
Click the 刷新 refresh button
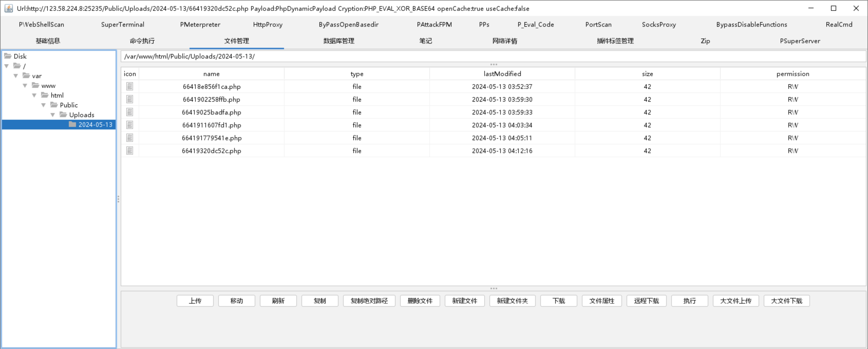tap(278, 301)
